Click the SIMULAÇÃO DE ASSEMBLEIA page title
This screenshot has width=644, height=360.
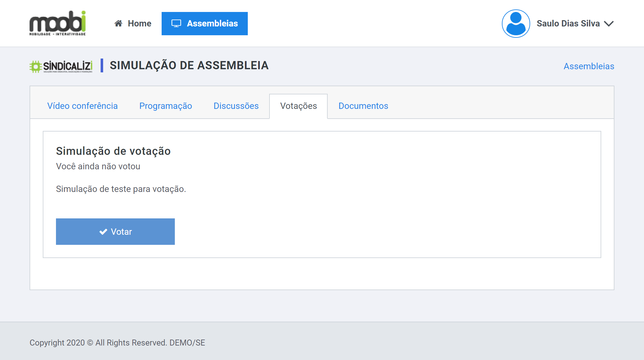(x=189, y=65)
